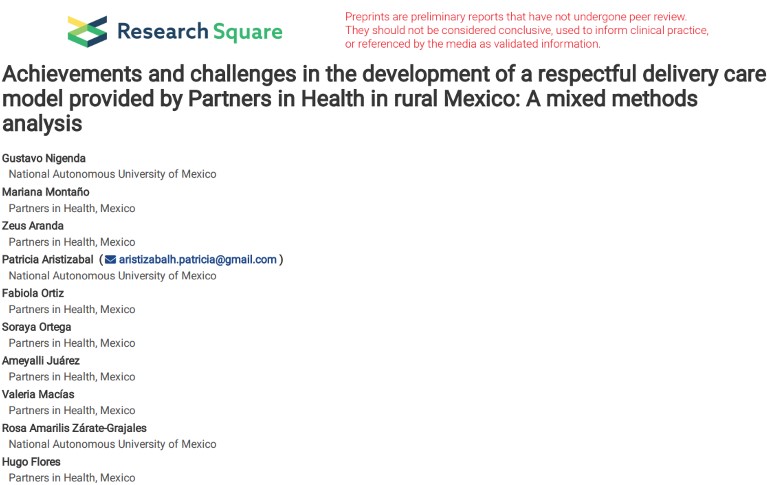
Task: Select author name Gustavo Nigenda
Action: (44, 158)
